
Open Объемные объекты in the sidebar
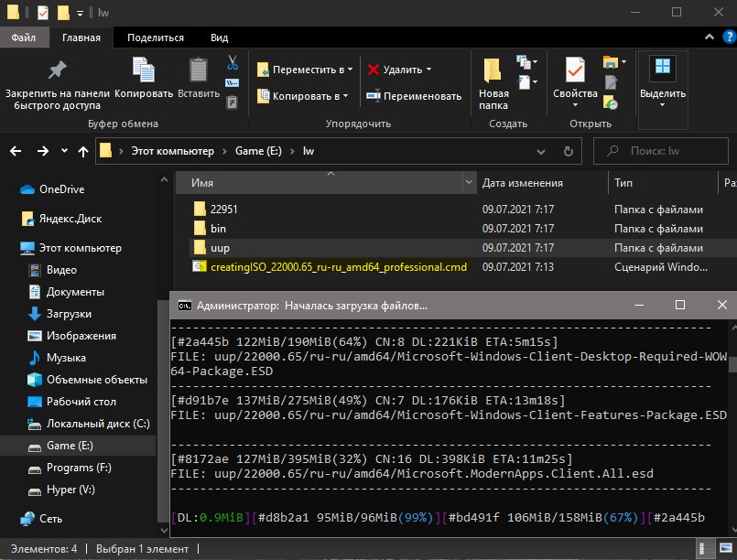97,380
